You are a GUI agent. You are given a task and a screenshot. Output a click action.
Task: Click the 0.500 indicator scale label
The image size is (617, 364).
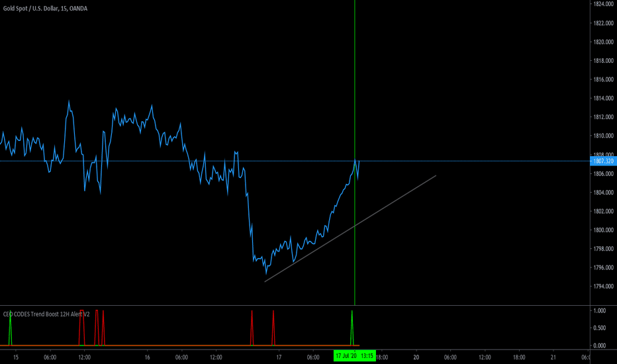pos(600,328)
